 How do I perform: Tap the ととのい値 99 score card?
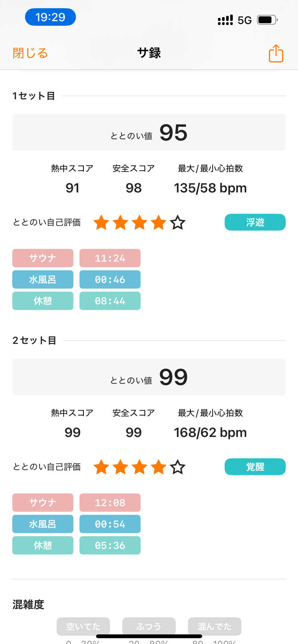(149, 377)
